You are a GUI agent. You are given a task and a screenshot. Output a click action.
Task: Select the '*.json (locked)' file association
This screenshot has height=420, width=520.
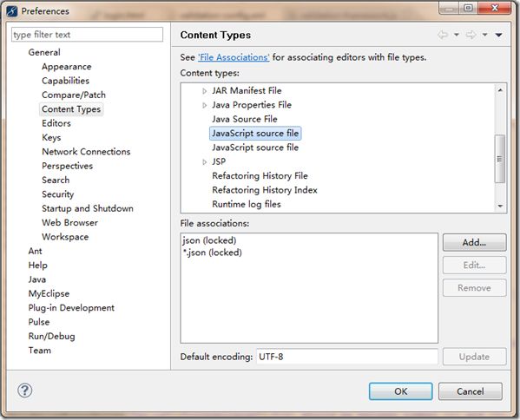point(212,253)
